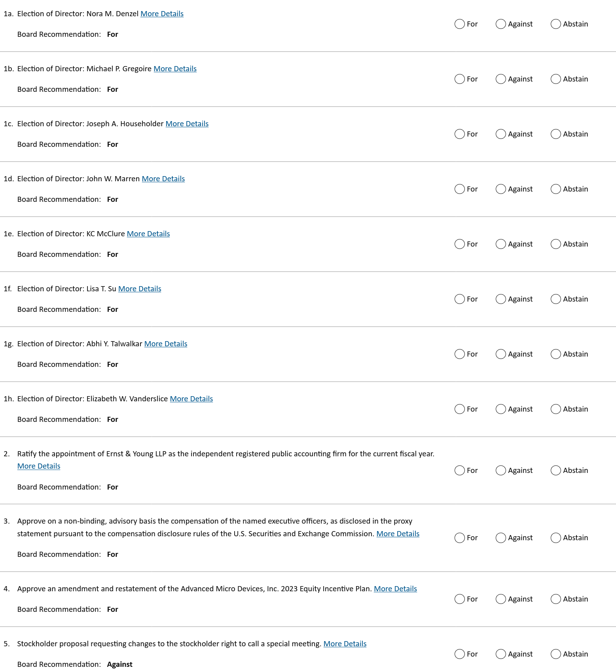The image size is (616, 672).
Task: Open More Details for Nora M. Denzel
Action: coord(162,14)
